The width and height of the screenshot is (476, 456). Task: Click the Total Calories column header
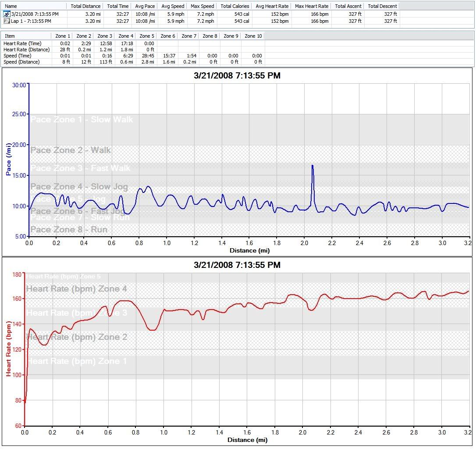(x=235, y=6)
